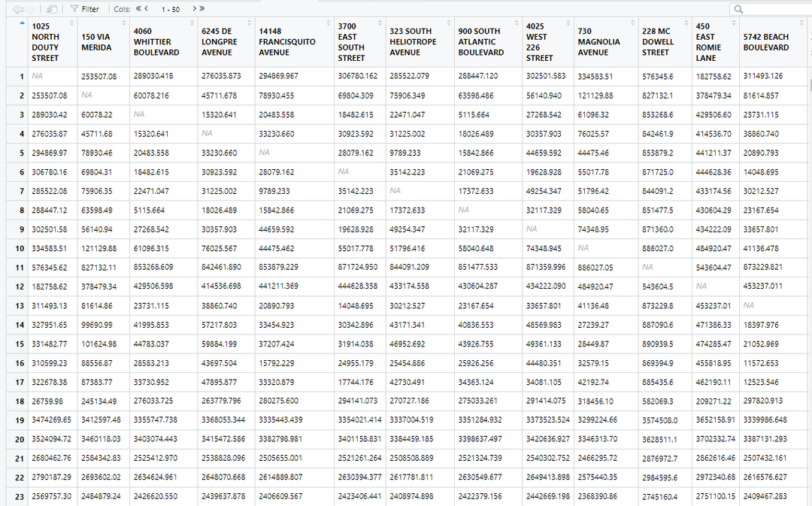The height and width of the screenshot is (506, 812).
Task: Sort by row index column arrow
Action: coord(20,23)
